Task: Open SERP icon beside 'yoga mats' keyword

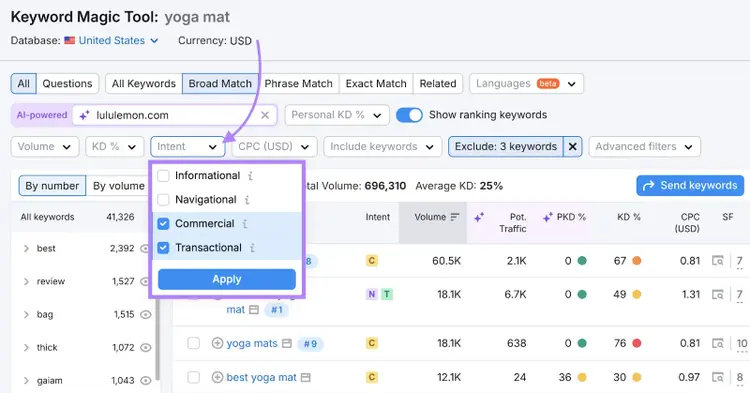Action: click(x=287, y=343)
